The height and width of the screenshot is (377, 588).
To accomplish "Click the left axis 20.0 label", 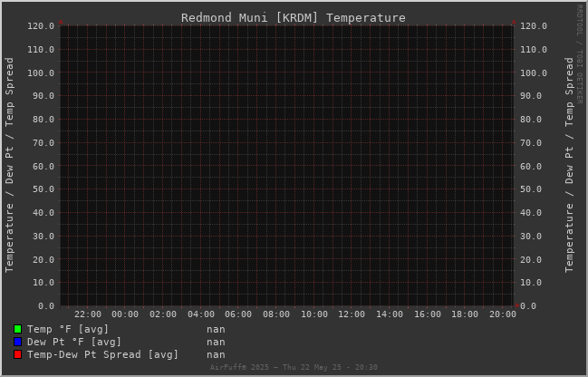I will [43, 259].
